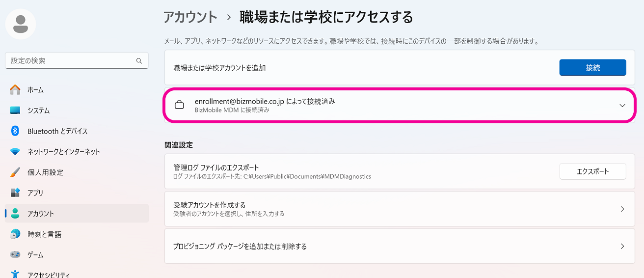
Task: Click the Bluetooth icon in sidebar
Action: 15,131
